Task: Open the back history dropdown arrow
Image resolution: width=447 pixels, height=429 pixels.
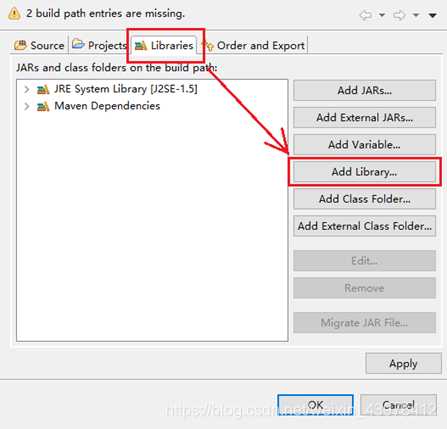Action: pos(382,15)
